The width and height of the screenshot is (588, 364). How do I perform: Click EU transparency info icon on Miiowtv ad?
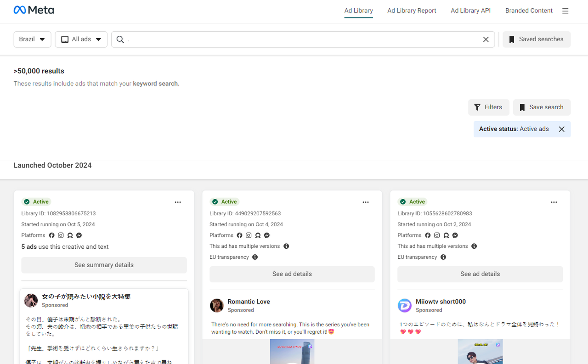click(x=443, y=258)
